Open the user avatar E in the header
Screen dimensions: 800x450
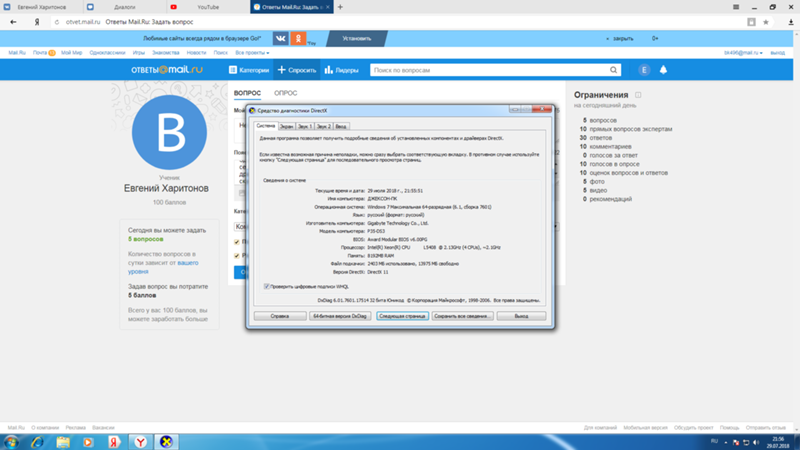[x=644, y=70]
